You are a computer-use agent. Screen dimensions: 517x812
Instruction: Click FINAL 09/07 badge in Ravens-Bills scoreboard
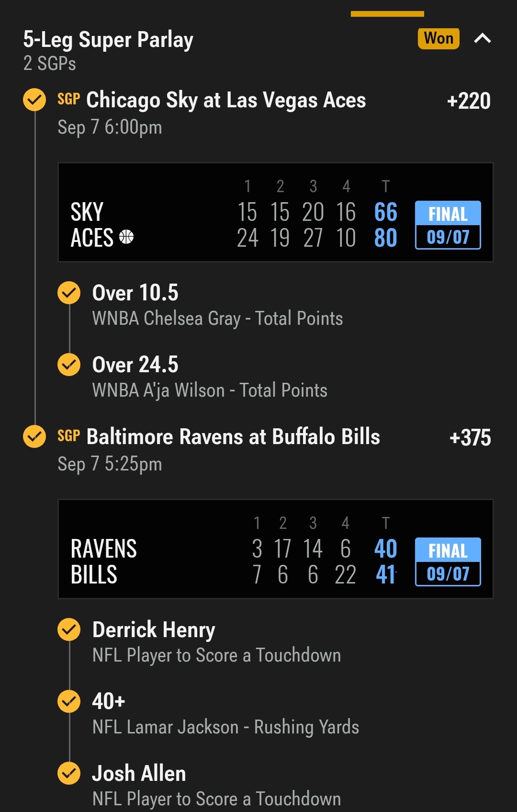448,562
